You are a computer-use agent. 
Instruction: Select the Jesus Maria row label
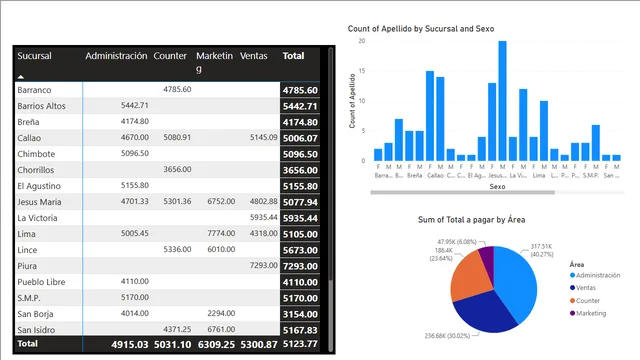tap(39, 202)
